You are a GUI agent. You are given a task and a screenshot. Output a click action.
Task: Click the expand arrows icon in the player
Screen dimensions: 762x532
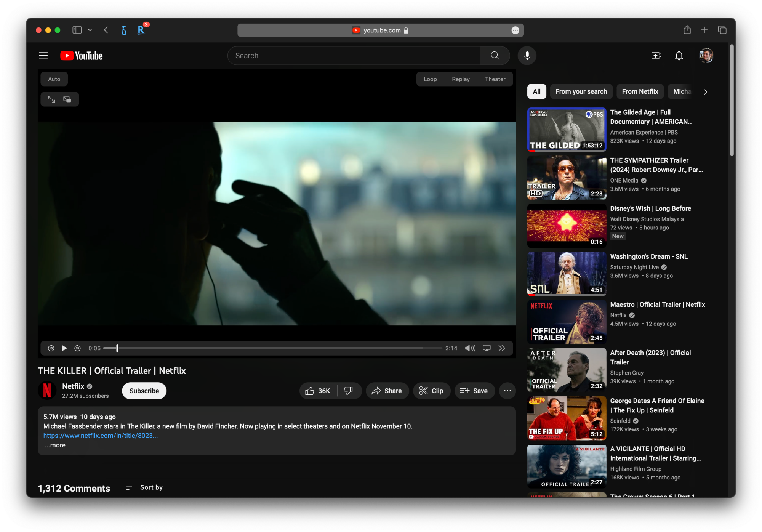coord(51,99)
